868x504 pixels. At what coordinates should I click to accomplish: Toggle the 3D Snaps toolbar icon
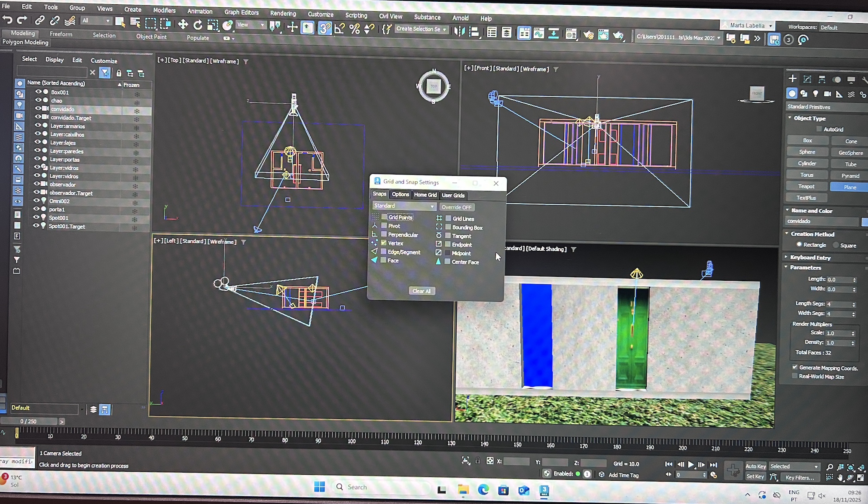(324, 28)
